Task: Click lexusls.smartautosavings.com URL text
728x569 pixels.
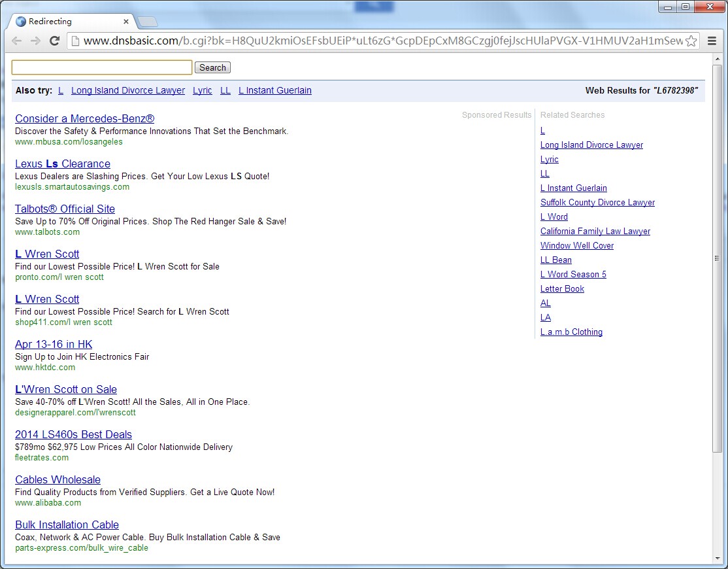Action: pyautogui.click(x=72, y=187)
